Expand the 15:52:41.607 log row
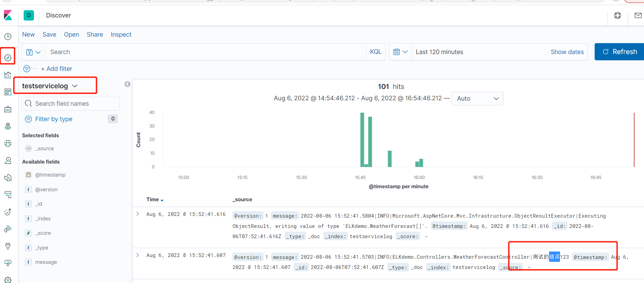This screenshot has width=644, height=283. 137,255
